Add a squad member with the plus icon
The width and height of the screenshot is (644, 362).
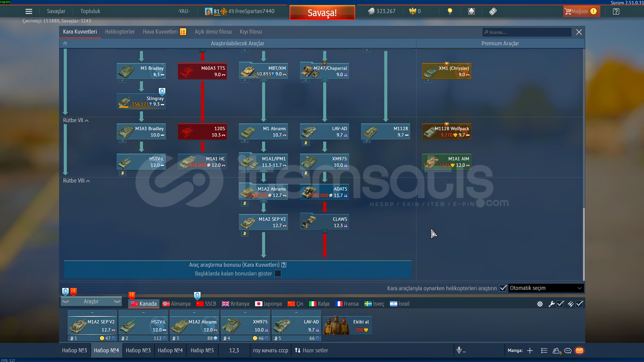(530, 351)
